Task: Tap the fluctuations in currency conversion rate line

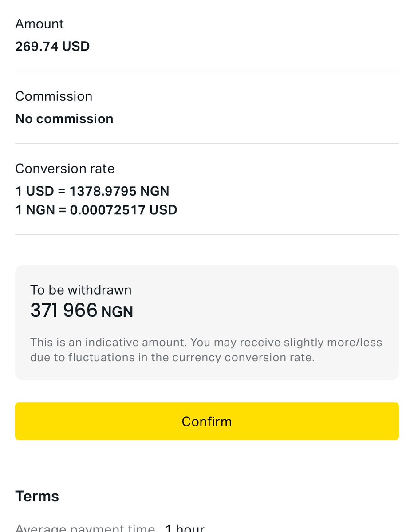Action: (172, 358)
